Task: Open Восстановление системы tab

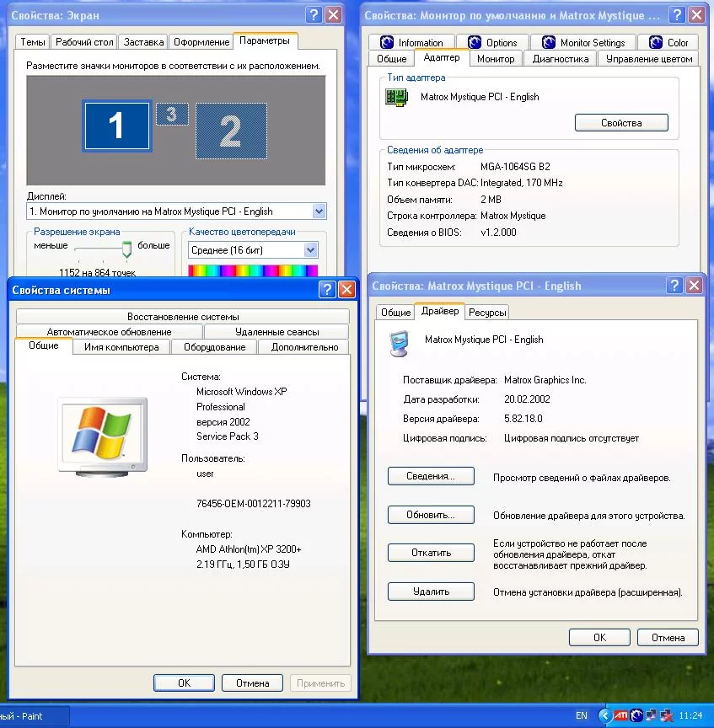Action: pos(183,317)
